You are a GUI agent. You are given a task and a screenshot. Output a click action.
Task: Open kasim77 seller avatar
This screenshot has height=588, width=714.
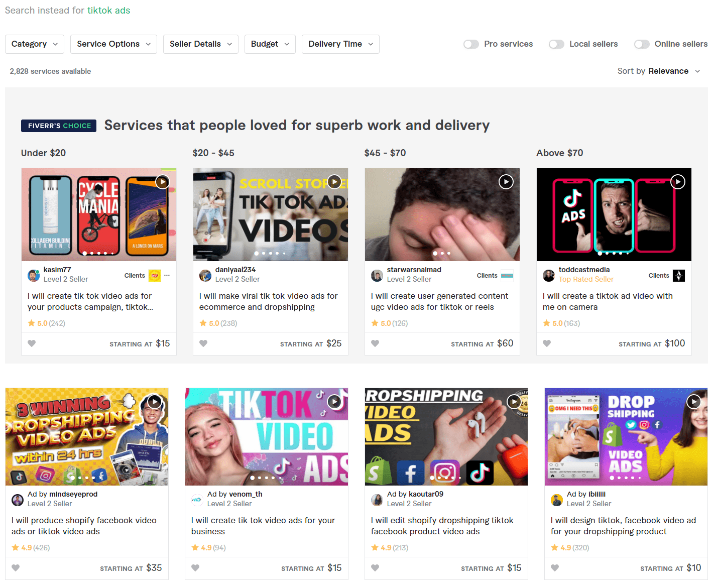click(34, 275)
